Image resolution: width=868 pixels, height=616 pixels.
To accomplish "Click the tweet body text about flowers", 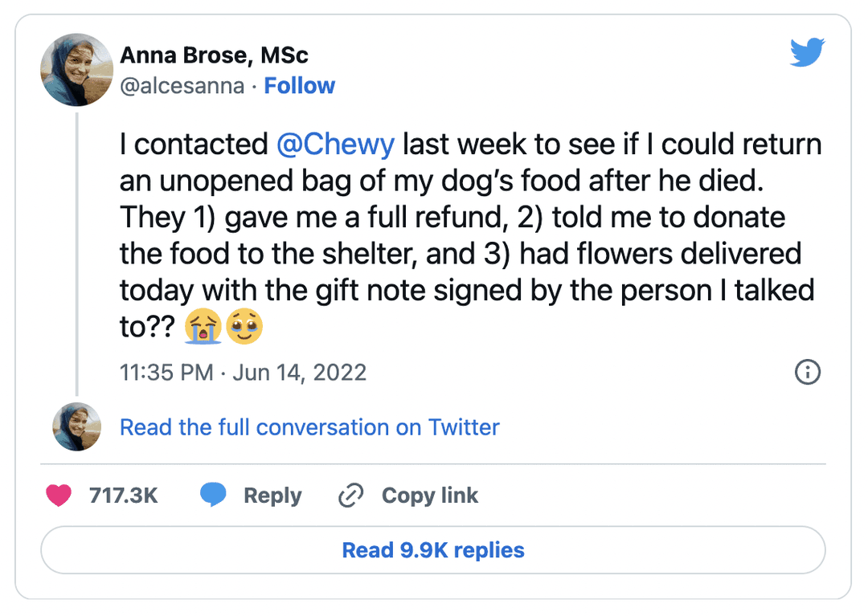I will click(x=461, y=254).
